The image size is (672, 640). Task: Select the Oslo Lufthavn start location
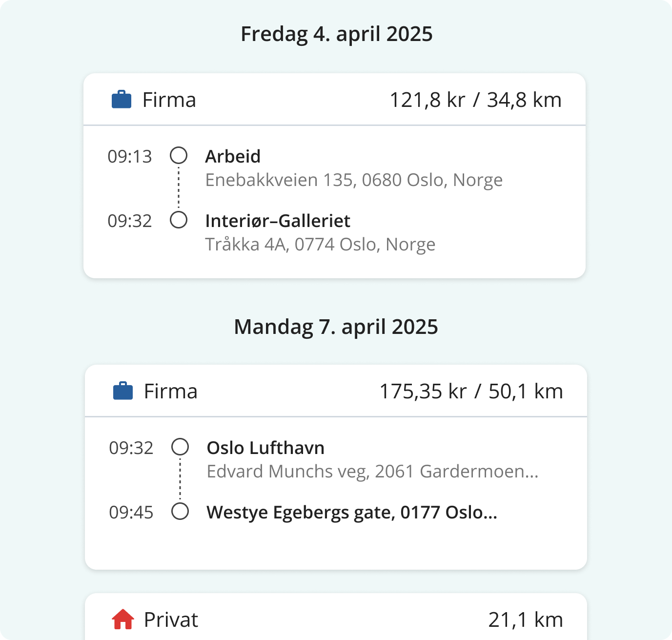265,448
